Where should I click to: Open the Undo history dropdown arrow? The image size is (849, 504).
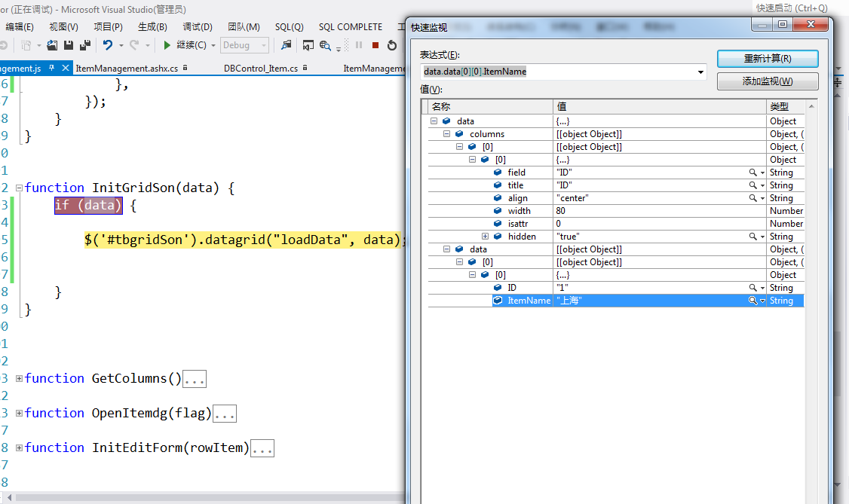point(121,45)
